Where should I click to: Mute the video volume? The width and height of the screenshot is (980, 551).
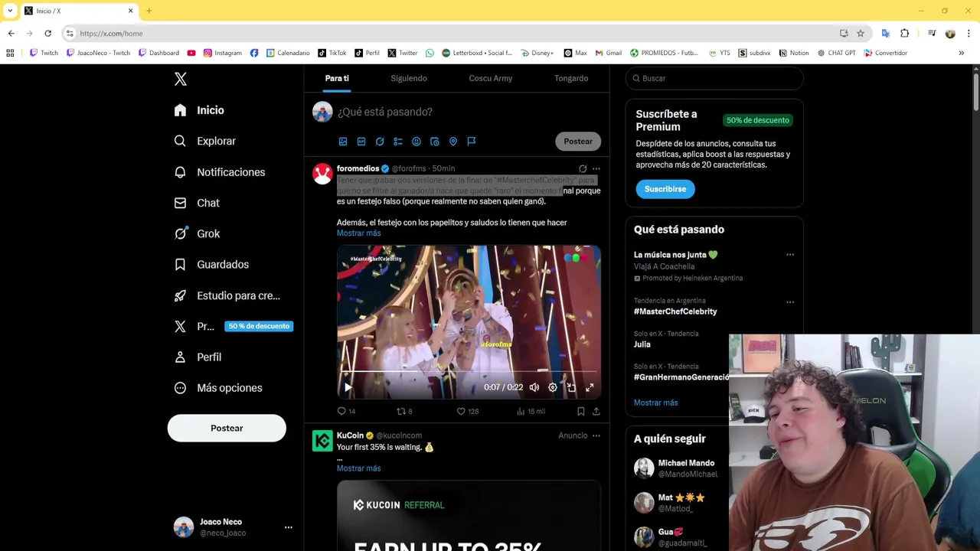click(534, 387)
